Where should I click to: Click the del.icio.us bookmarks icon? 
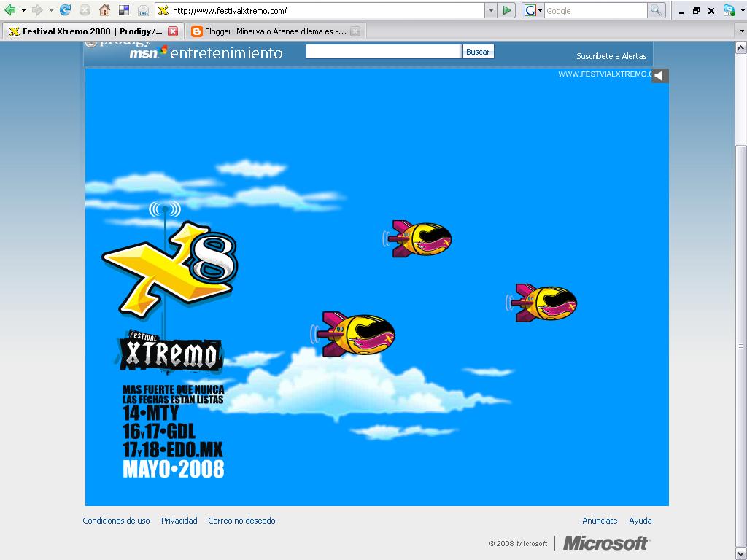pos(124,10)
